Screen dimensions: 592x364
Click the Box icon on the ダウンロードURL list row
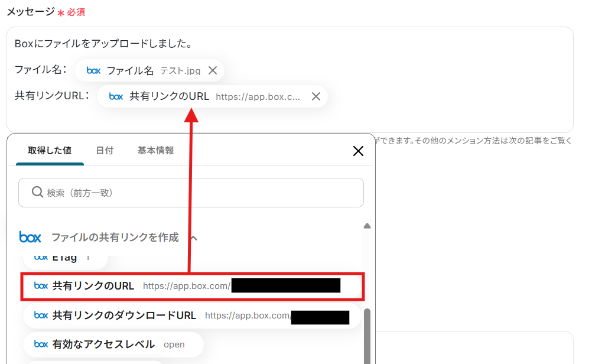coord(41,316)
